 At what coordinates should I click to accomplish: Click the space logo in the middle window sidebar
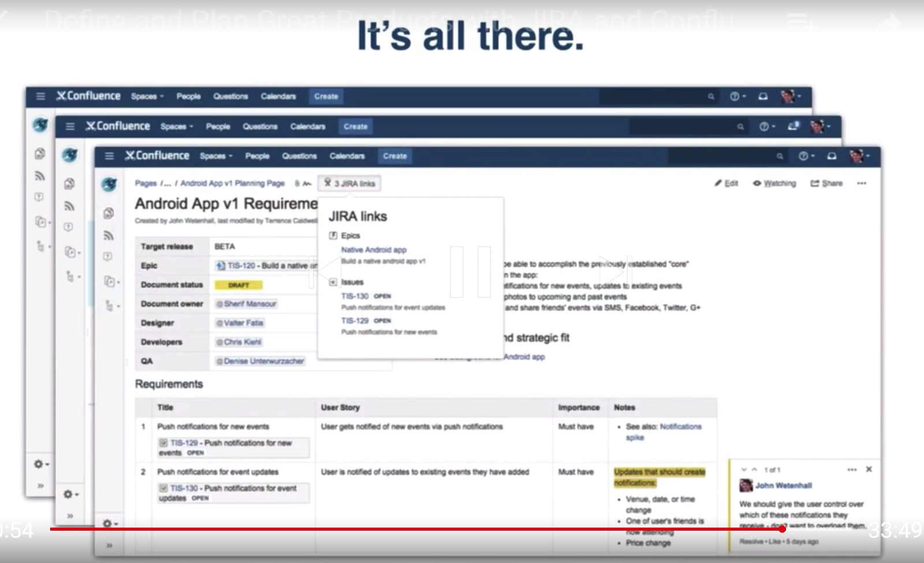[x=70, y=155]
